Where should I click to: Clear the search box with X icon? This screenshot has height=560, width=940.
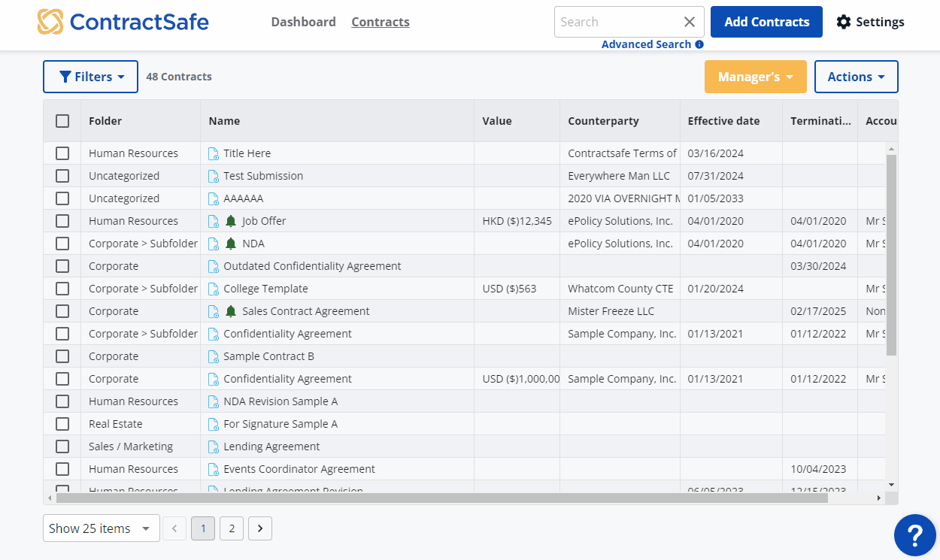tap(689, 22)
